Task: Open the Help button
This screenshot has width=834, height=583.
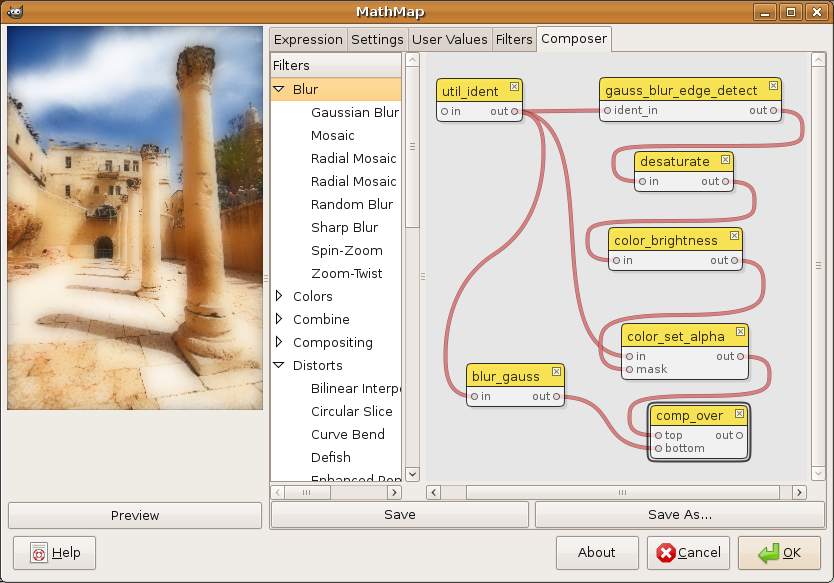Action: [x=55, y=553]
